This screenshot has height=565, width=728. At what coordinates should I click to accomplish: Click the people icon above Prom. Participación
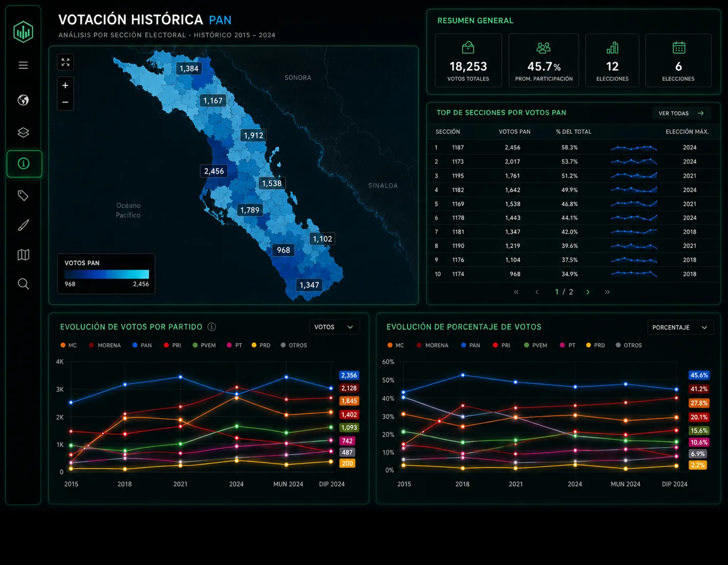543,48
